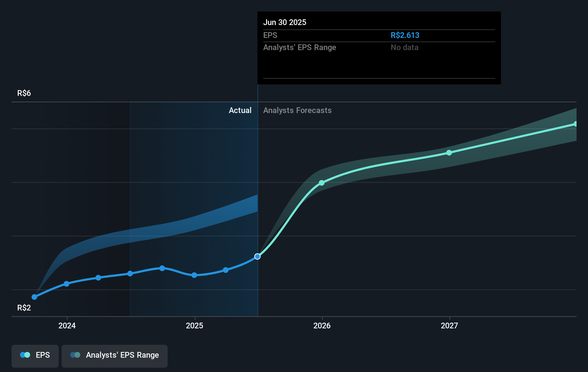Click the 2025 x-axis label

194,325
